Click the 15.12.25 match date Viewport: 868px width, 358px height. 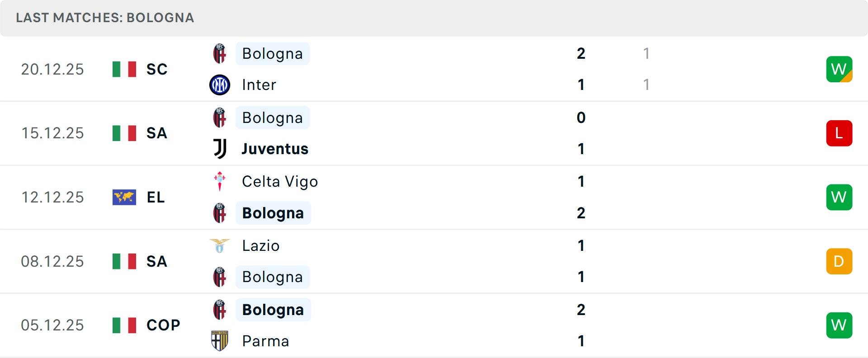52,133
